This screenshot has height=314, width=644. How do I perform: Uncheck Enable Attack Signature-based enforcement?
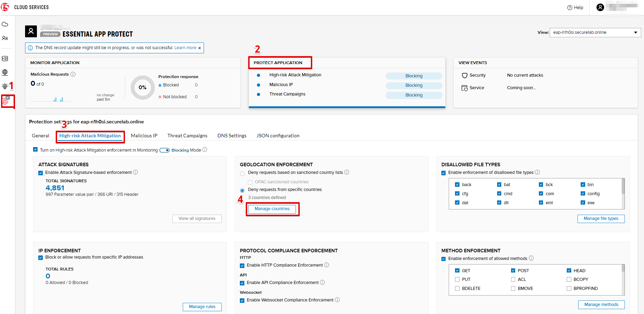pos(40,173)
